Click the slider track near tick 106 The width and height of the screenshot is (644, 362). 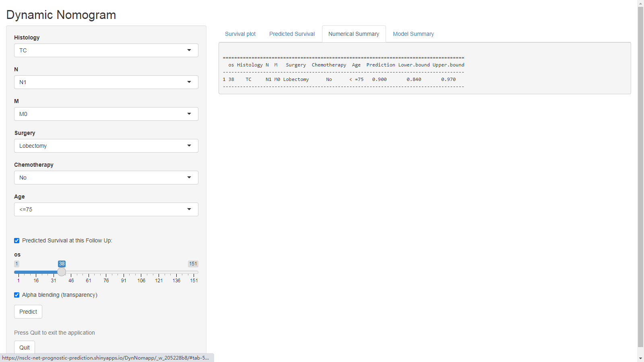[141, 272]
